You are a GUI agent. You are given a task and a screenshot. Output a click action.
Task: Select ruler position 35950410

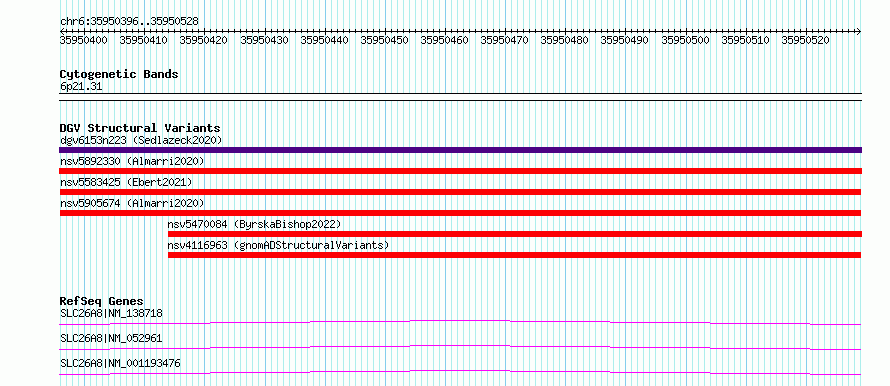144,40
